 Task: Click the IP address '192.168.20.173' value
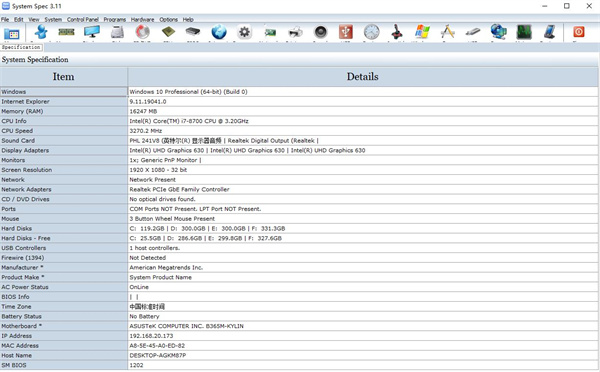click(x=151, y=336)
